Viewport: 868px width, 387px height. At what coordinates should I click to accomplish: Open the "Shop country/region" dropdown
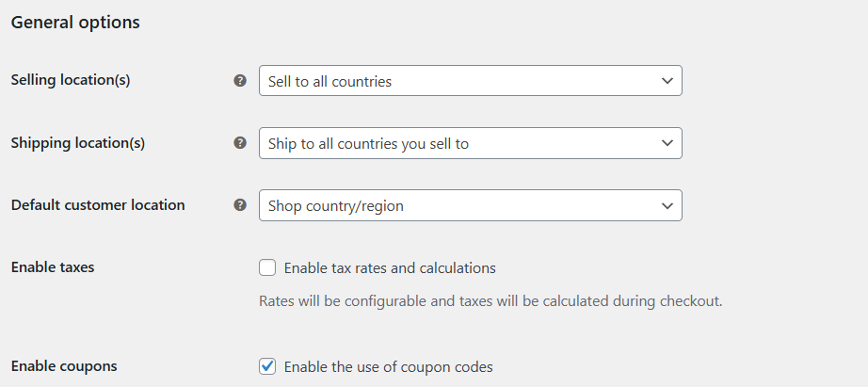(x=471, y=205)
